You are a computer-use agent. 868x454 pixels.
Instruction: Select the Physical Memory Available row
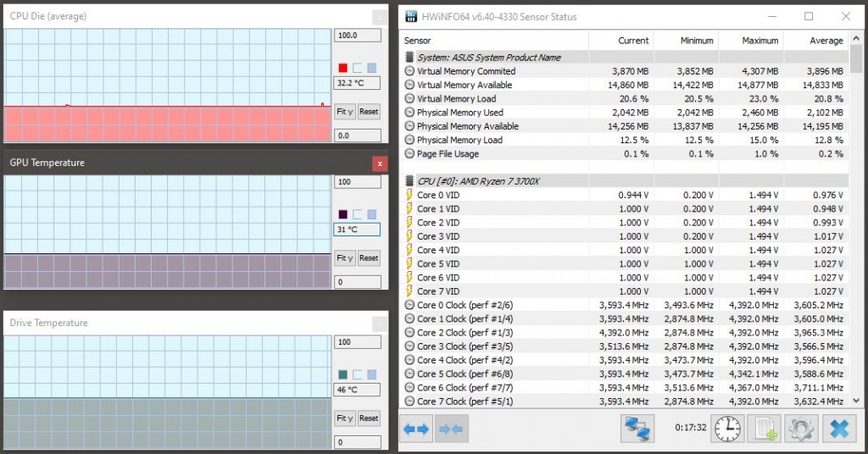coord(624,126)
